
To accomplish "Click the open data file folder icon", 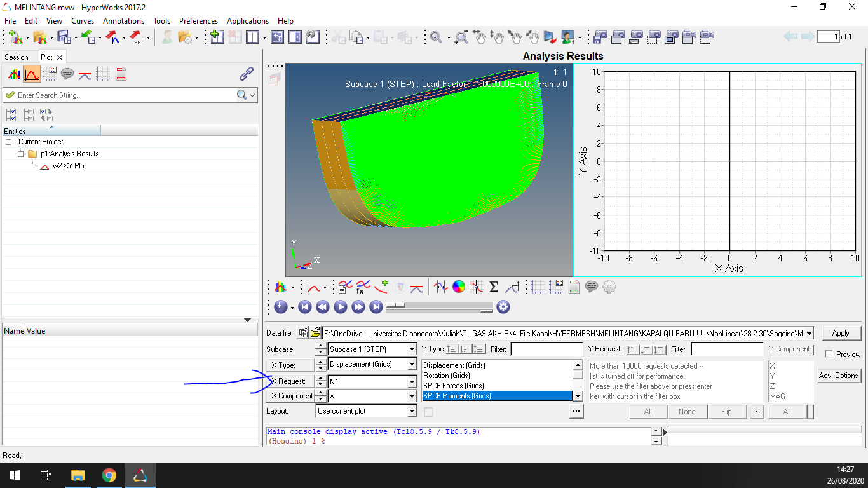I will (x=316, y=333).
